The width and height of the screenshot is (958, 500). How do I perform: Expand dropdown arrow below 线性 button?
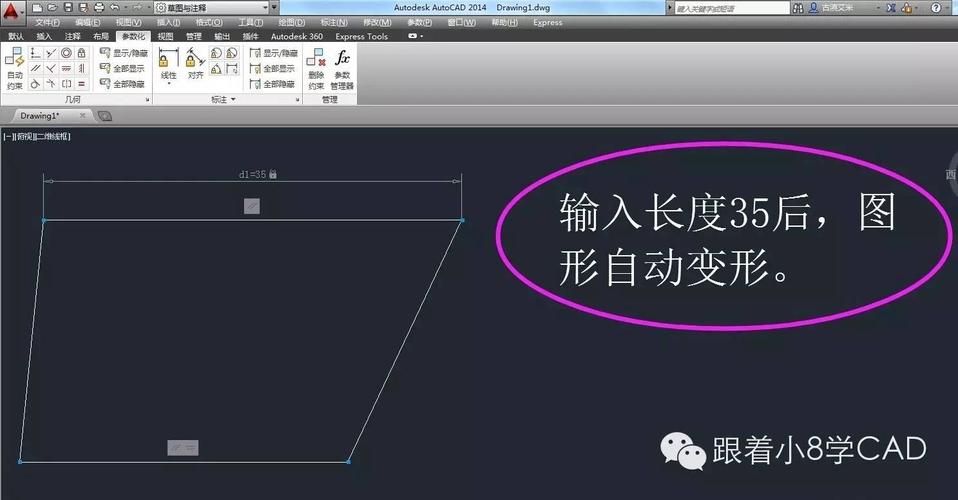tap(169, 83)
